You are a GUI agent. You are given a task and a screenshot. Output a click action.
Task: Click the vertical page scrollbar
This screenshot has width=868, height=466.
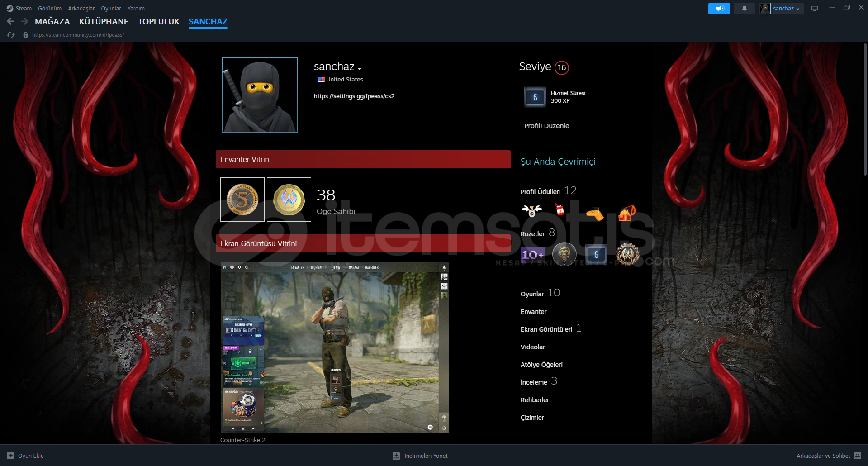[x=865, y=109]
